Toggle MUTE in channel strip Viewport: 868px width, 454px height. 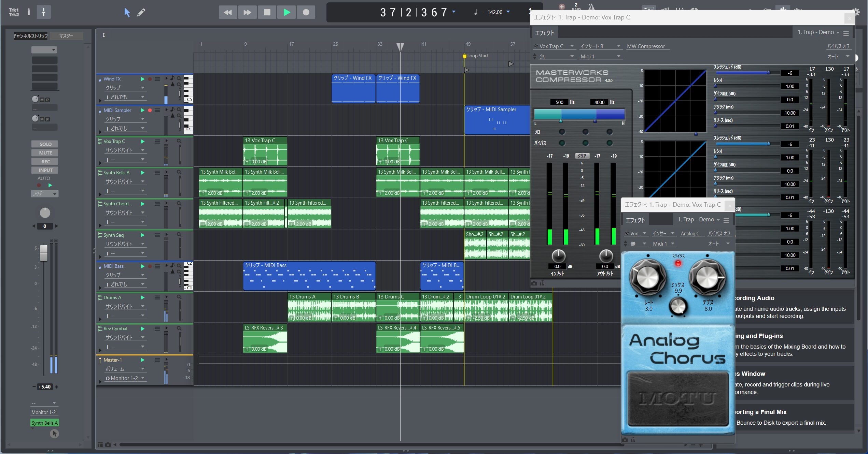tap(45, 153)
